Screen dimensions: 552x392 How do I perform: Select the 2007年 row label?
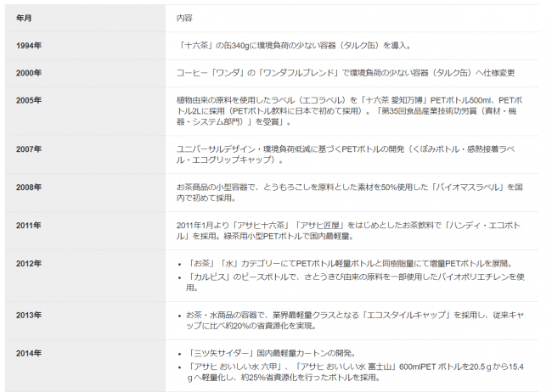[29, 149]
